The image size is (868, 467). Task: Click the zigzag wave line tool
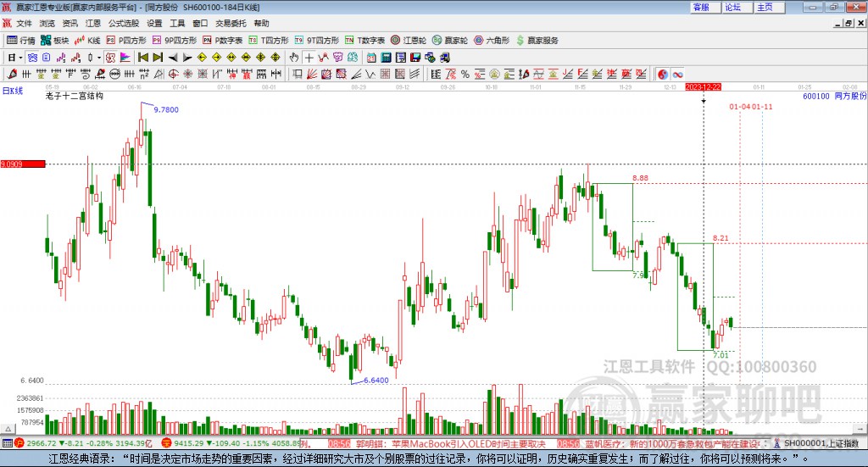[x=370, y=74]
